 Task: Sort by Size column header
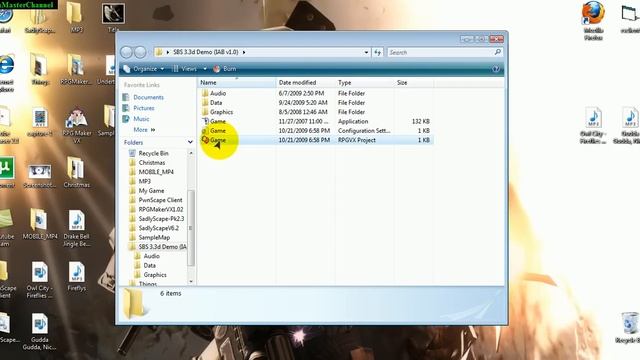coord(413,82)
